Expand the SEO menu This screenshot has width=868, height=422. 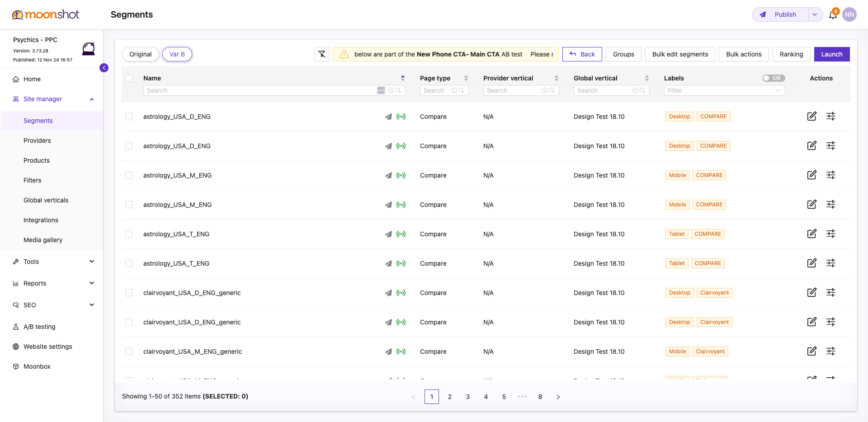(x=92, y=305)
